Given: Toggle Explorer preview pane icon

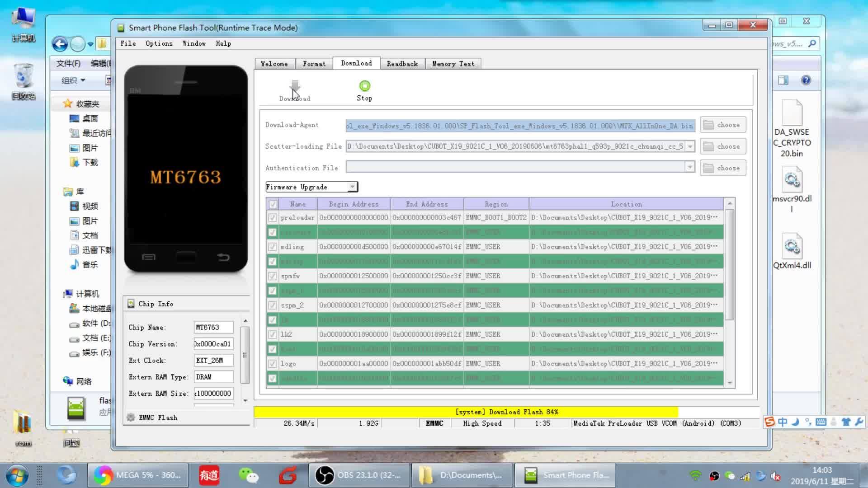Looking at the screenshot, I should tap(783, 80).
